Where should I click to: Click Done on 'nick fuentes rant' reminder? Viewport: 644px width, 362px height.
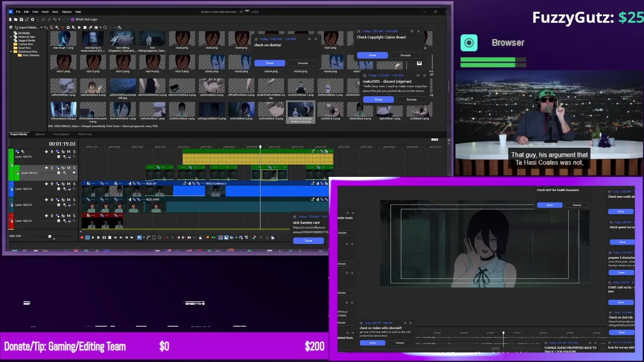308,241
